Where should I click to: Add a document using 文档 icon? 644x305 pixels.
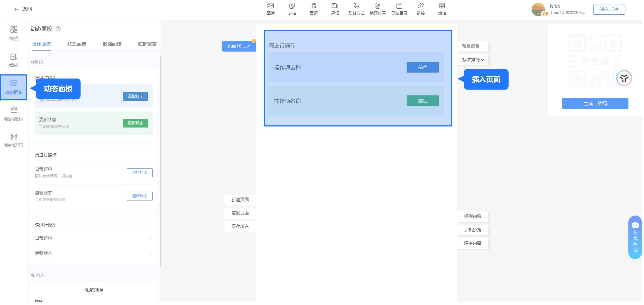pyautogui.click(x=292, y=9)
